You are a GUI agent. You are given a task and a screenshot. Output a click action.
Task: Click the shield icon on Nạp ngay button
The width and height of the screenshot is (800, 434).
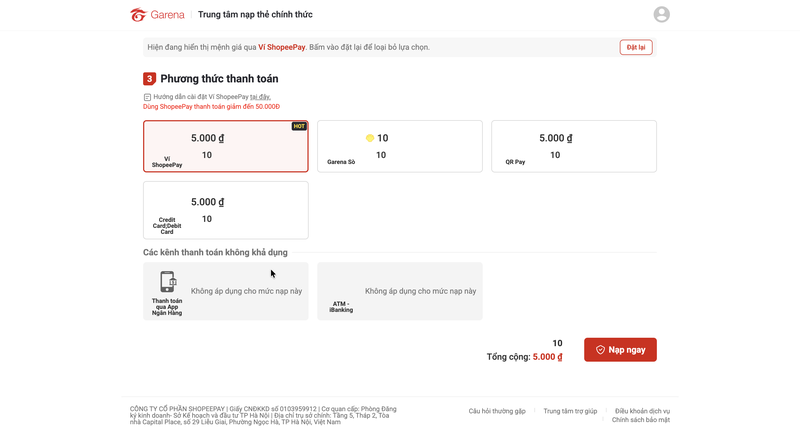pos(601,350)
